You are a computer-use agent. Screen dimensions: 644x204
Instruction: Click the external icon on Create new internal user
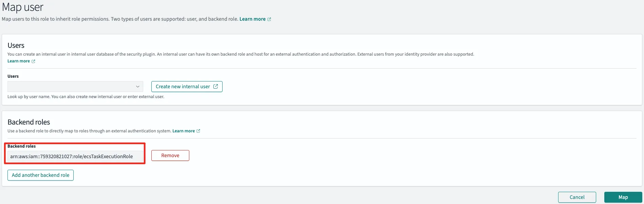click(215, 87)
